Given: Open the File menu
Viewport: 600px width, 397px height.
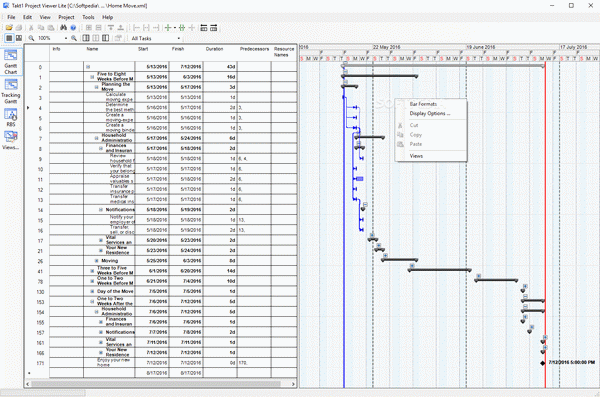Looking at the screenshot, I should (11, 17).
